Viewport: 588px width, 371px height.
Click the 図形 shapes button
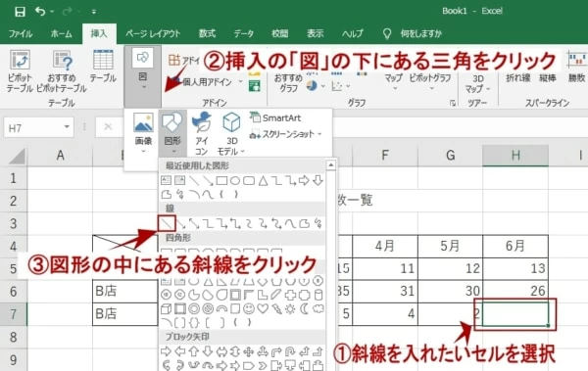pyautogui.click(x=172, y=133)
